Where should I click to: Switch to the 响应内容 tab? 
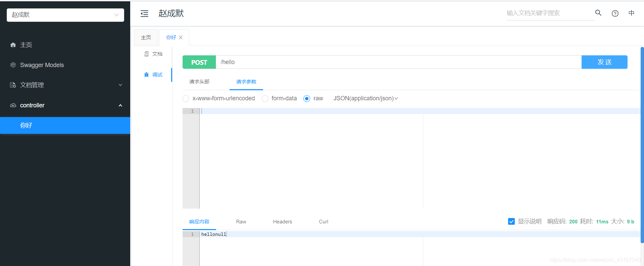[199, 221]
